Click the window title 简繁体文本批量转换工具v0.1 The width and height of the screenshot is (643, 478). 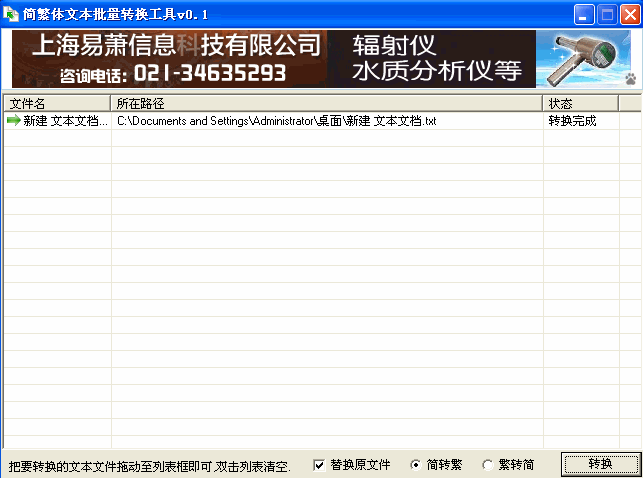tap(116, 15)
